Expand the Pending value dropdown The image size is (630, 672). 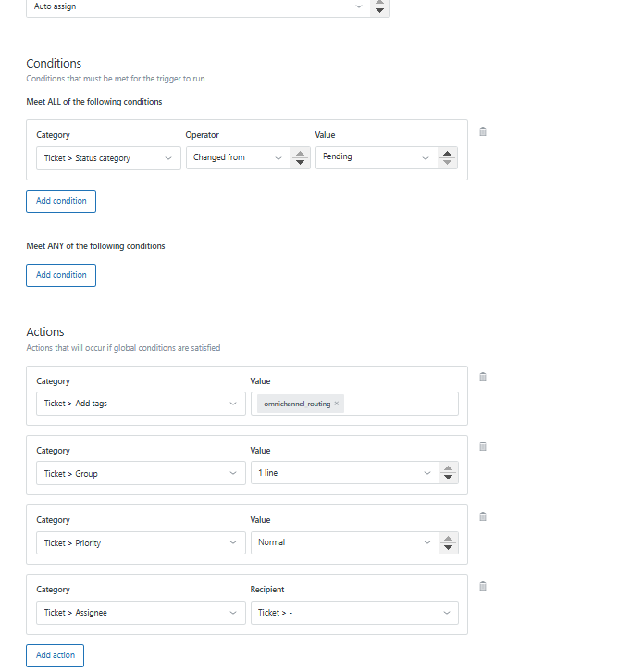(375, 157)
